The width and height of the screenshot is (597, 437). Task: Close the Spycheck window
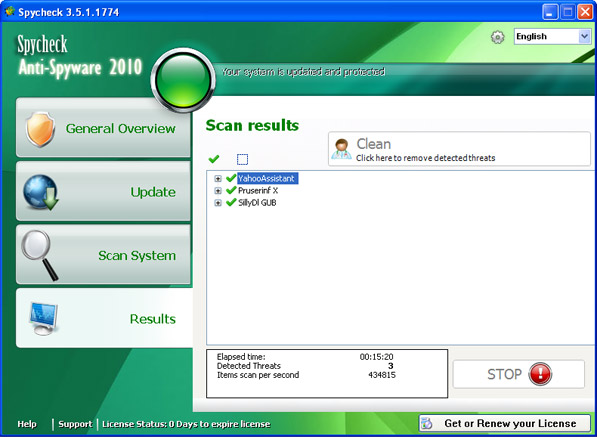[584, 12]
